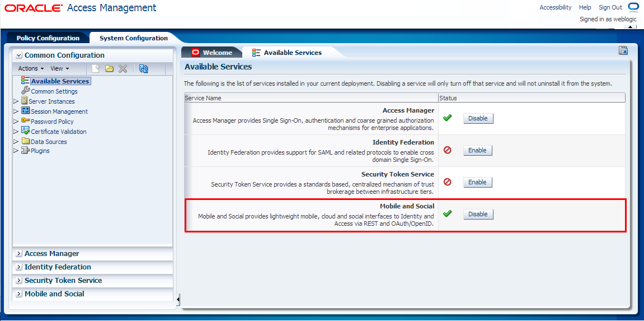Click the Delete X toolbar icon
The image size is (644, 321).
coord(123,69)
